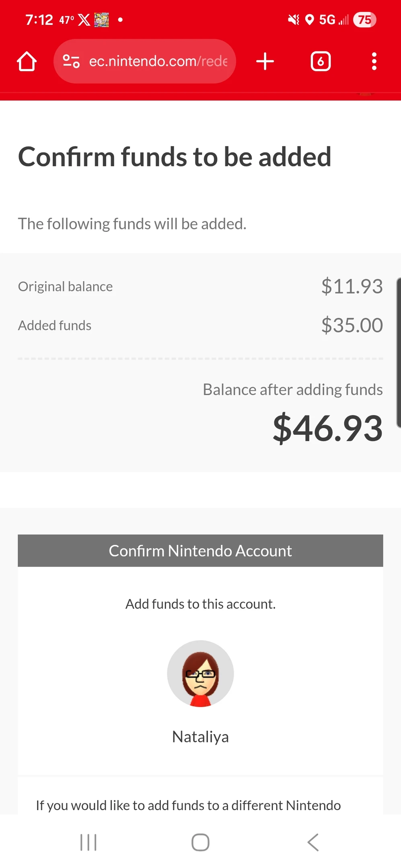The width and height of the screenshot is (401, 868).
Task: Tap the page scrollbar on right edge
Action: [x=398, y=352]
